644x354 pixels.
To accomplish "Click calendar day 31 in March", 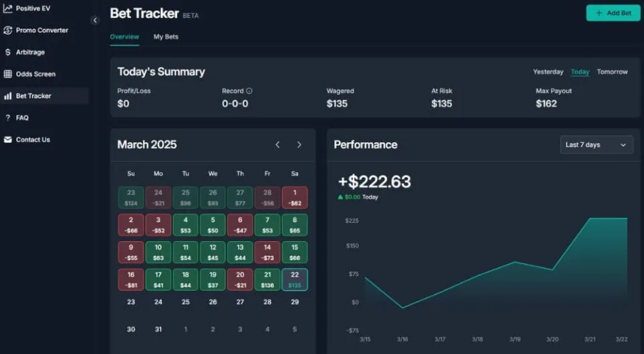I will coord(158,329).
